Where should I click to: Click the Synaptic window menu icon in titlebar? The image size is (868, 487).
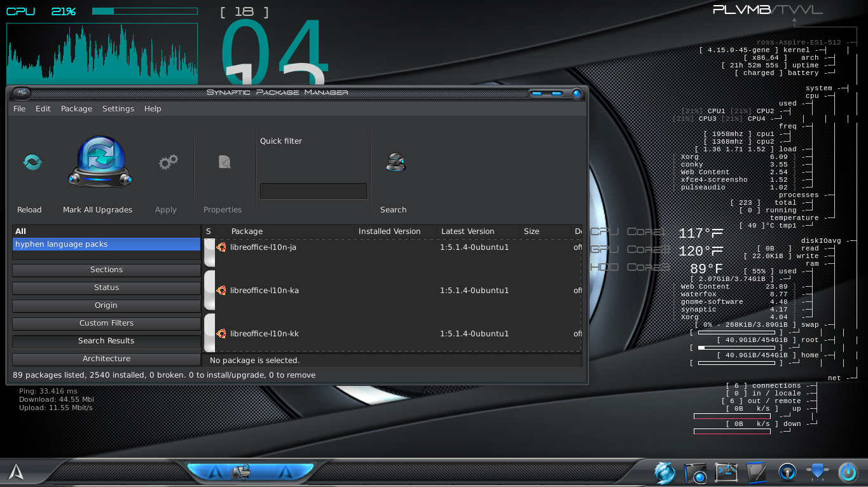coord(22,93)
